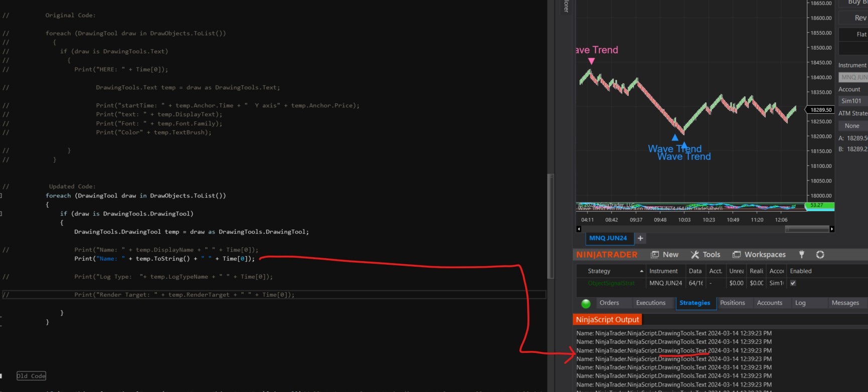This screenshot has width=868, height=392.
Task: Click the commented 'Render Target' Print line
Action: 184,295
